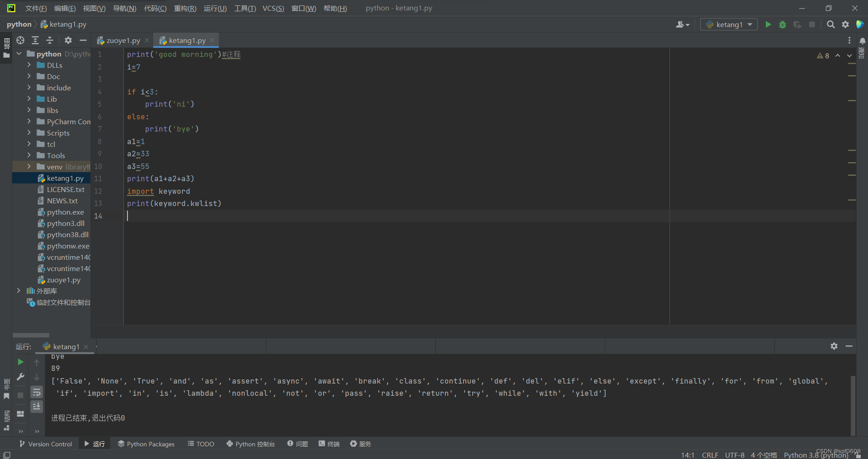Close the ketang1.py editor tab
This screenshot has width=868, height=459.
pyautogui.click(x=212, y=40)
